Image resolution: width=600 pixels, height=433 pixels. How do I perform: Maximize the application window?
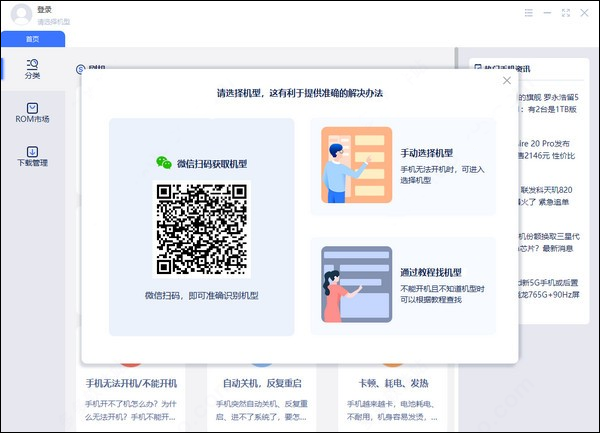click(566, 13)
